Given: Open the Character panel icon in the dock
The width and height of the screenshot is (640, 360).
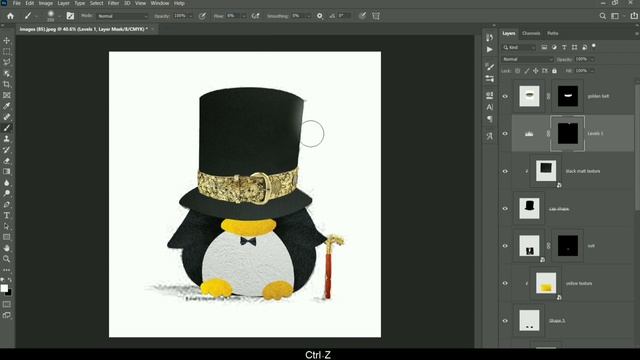Looking at the screenshot, I should 489,107.
